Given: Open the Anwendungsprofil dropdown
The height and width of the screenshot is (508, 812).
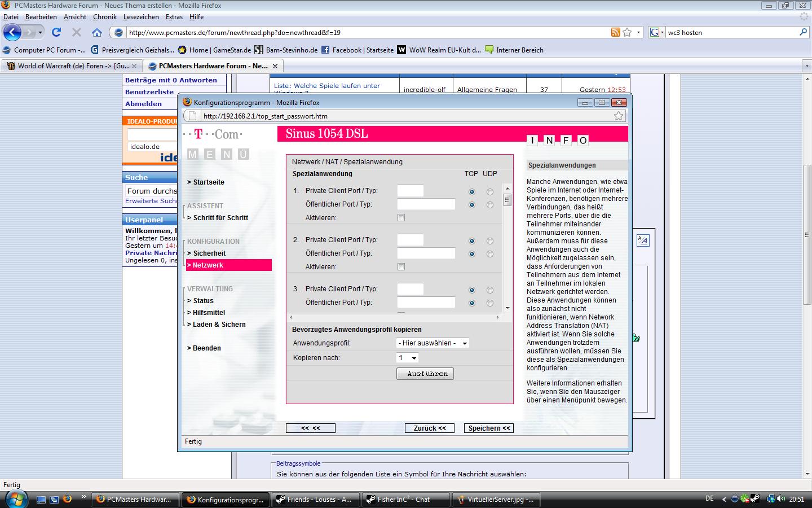Looking at the screenshot, I should click(433, 343).
